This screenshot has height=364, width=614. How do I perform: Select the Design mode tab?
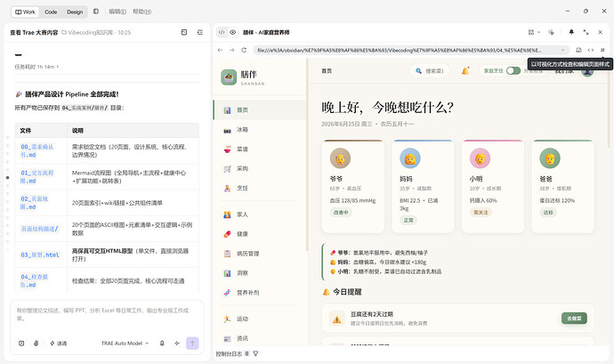click(x=75, y=12)
